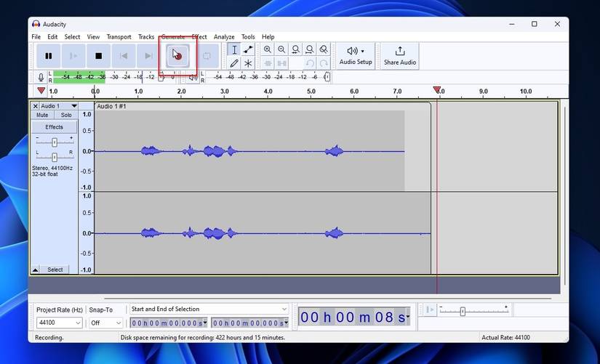Mute the Audio 1 track
Screen dimensions: 600x364
click(x=42, y=115)
